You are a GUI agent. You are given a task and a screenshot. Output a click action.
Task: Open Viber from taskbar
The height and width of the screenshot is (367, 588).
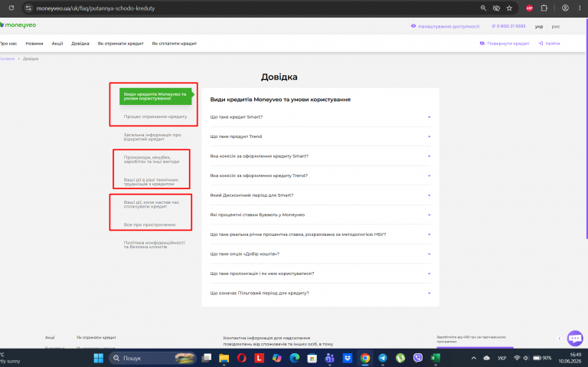coord(418,358)
